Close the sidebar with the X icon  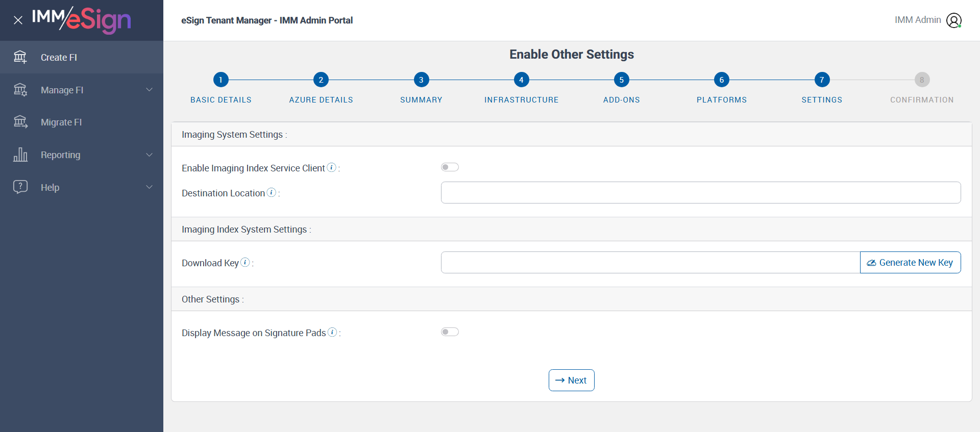[x=18, y=20]
